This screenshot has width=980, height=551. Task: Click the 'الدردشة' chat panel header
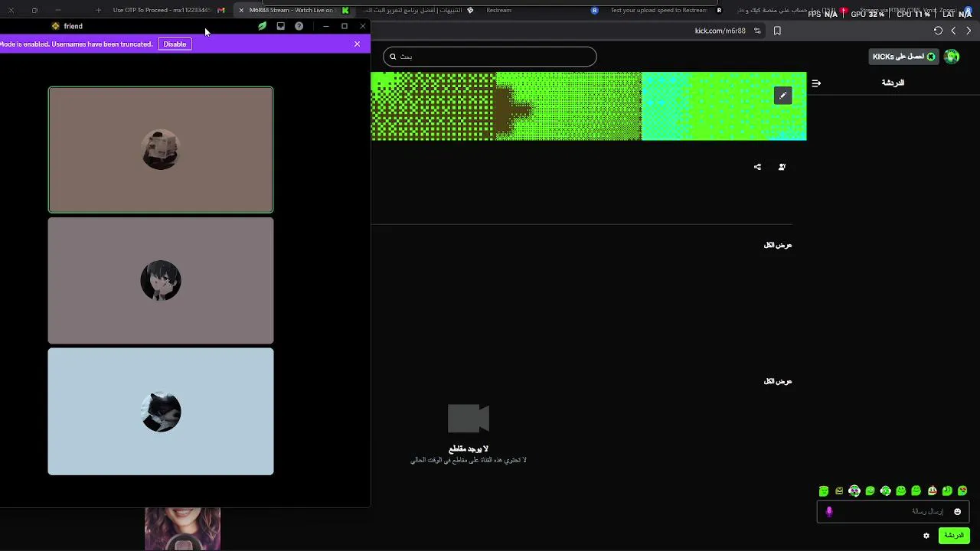(893, 83)
